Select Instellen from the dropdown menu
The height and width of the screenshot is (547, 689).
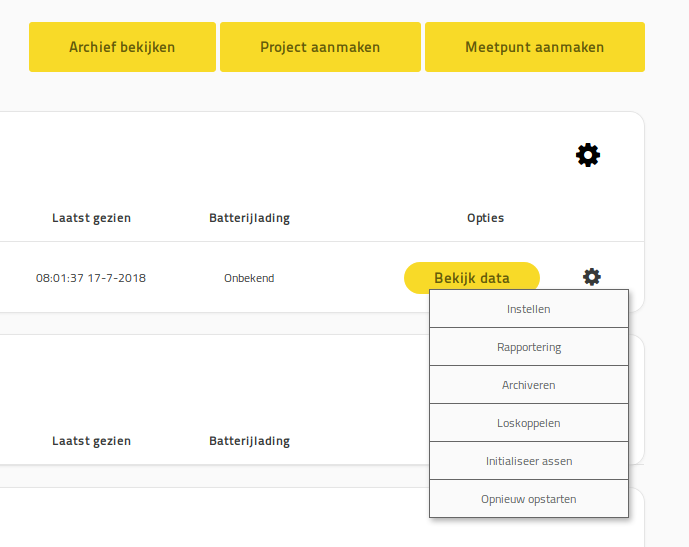(x=528, y=309)
